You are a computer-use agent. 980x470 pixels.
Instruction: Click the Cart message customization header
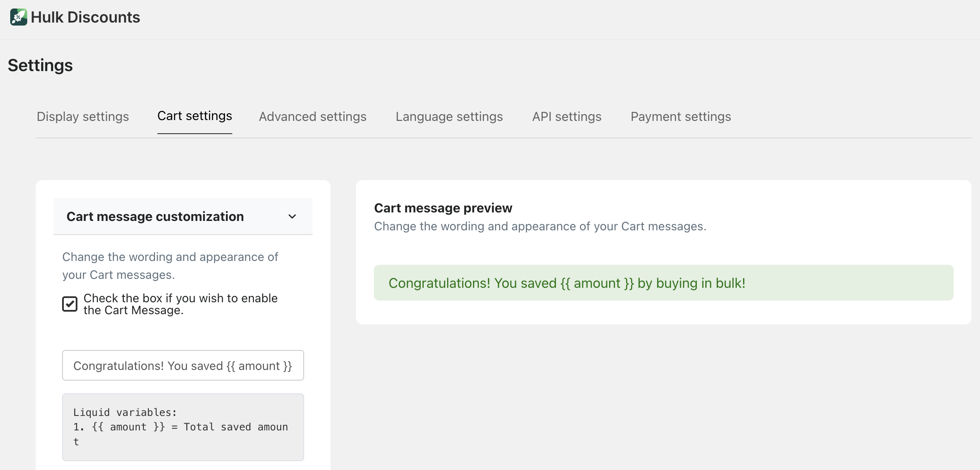tap(155, 216)
